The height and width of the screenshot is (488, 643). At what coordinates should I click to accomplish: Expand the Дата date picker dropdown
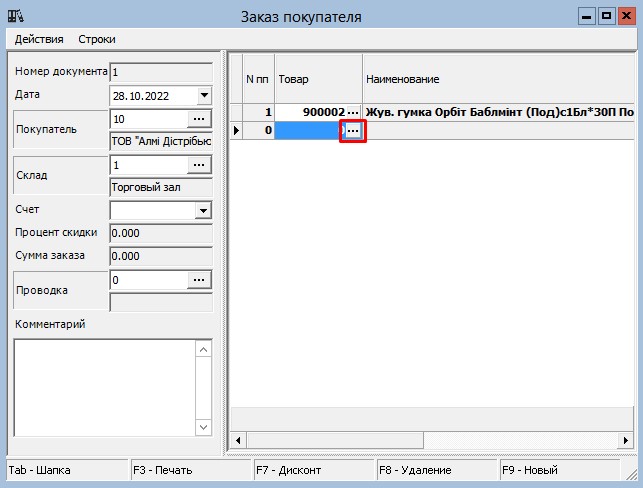[x=204, y=95]
